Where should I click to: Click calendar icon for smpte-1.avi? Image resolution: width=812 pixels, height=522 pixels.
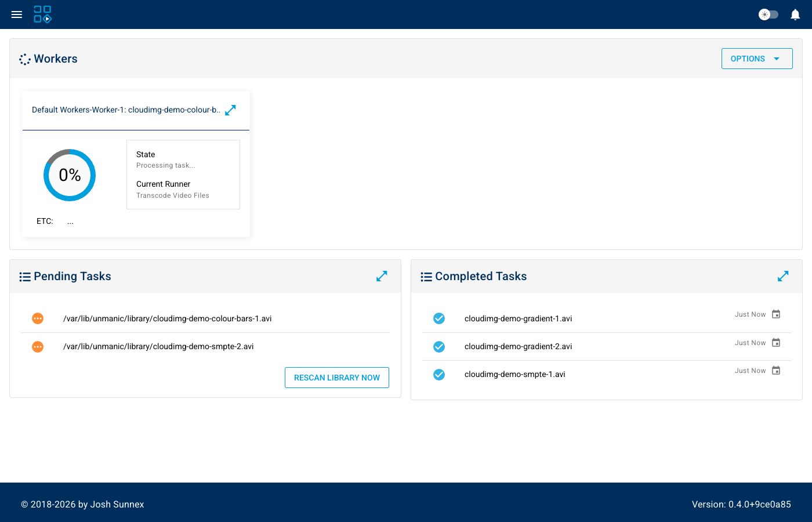[x=776, y=371]
